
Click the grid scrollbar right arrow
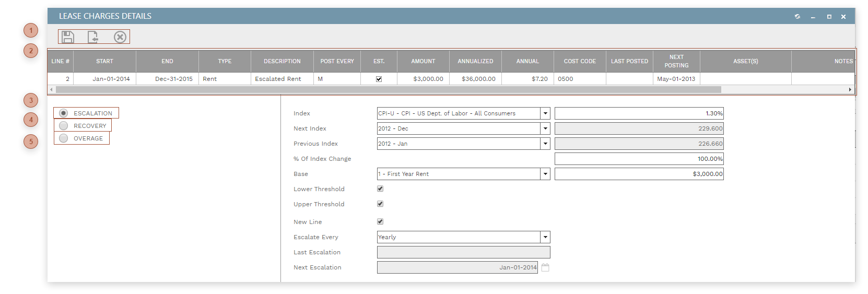[x=850, y=90]
